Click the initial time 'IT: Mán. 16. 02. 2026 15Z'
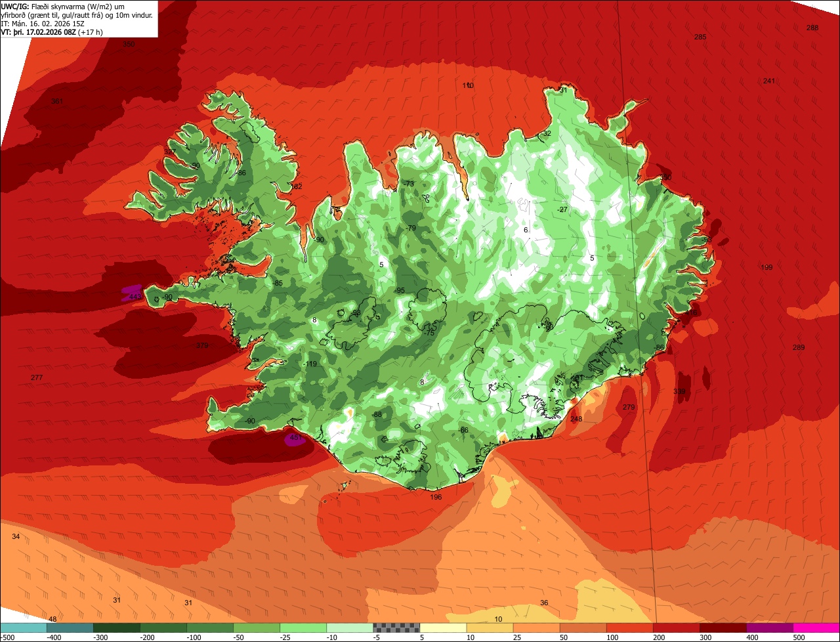The width and height of the screenshot is (840, 642). [x=43, y=24]
